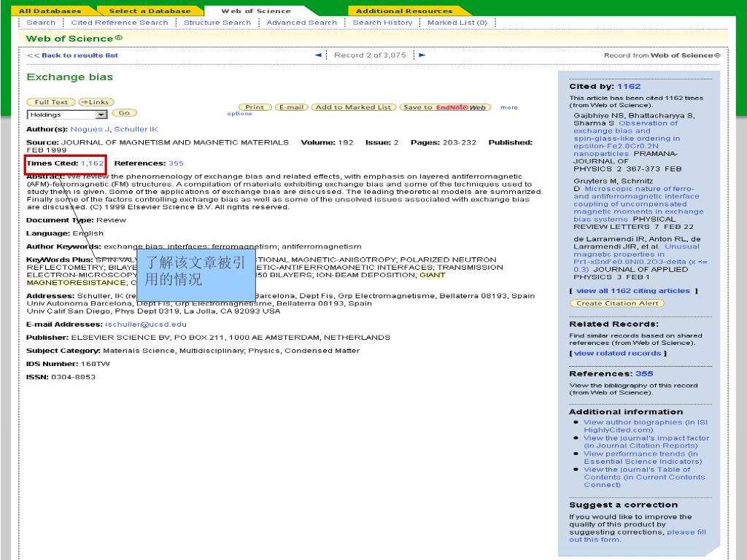
Task: View author biographies in ISI HighlyCited
Action: [x=646, y=426]
